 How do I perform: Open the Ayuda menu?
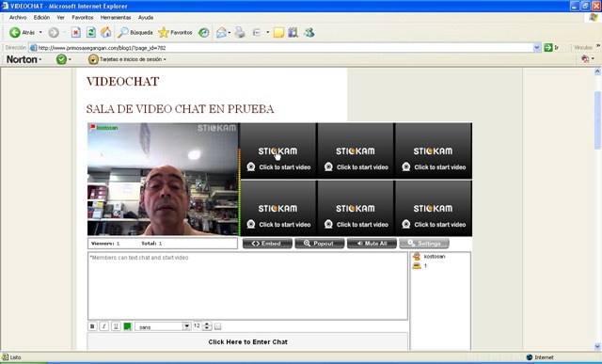pyautogui.click(x=146, y=17)
